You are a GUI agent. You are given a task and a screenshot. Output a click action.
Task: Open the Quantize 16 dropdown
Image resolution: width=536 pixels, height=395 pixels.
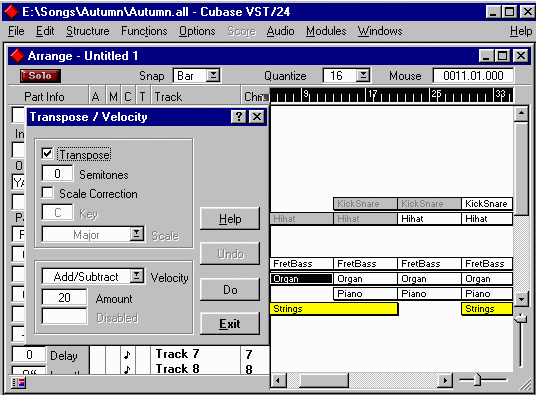[363, 75]
